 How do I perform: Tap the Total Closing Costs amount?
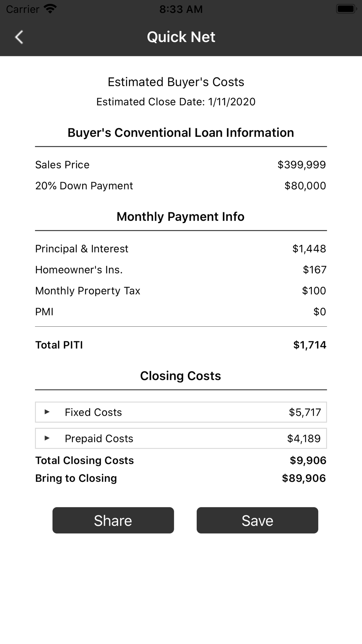(x=308, y=460)
